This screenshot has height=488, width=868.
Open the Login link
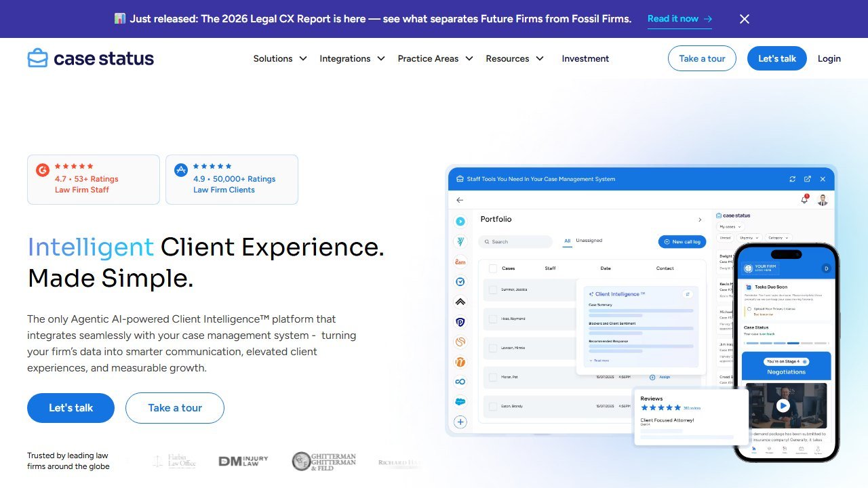(x=829, y=59)
